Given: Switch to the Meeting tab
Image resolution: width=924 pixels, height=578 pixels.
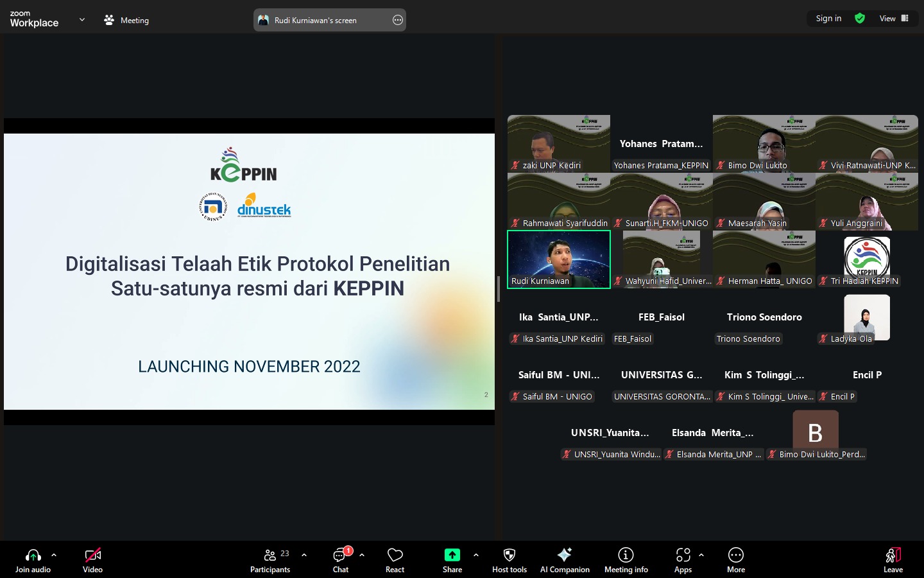Looking at the screenshot, I should (126, 21).
